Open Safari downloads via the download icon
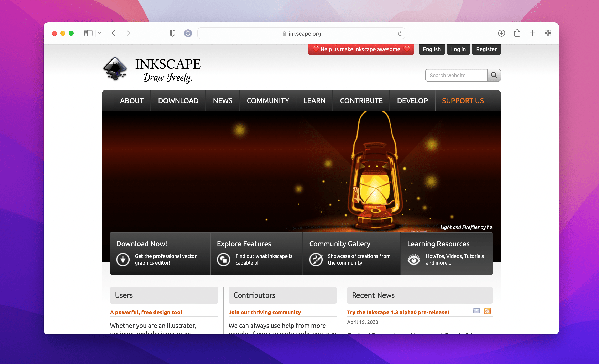The image size is (599, 364). 501,33
